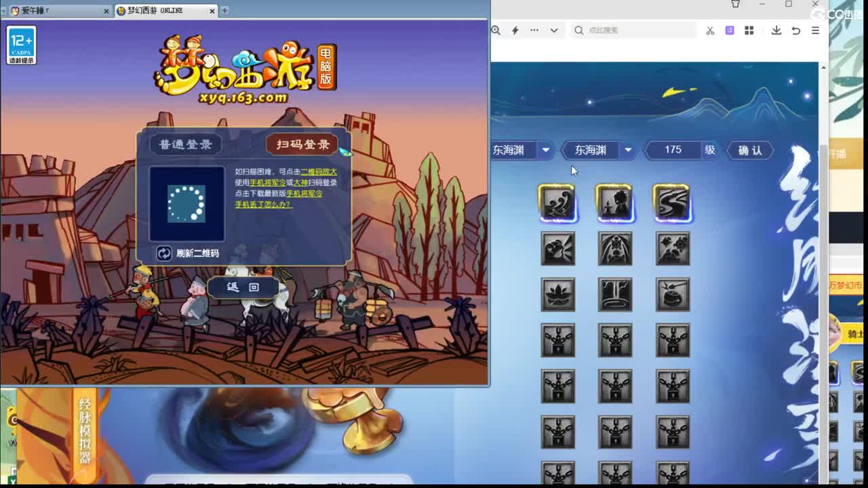
Task: Switch to the 普通登录 login tab
Action: tap(185, 144)
